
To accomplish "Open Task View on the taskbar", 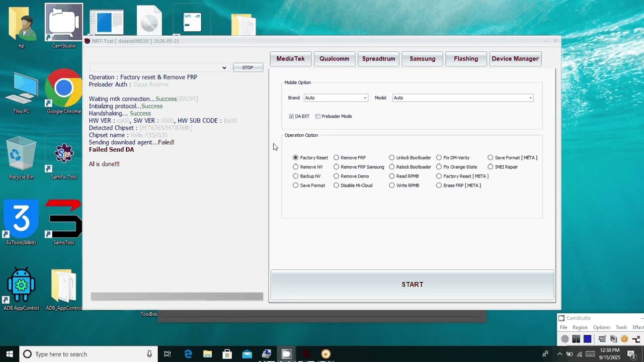I will 168,354.
